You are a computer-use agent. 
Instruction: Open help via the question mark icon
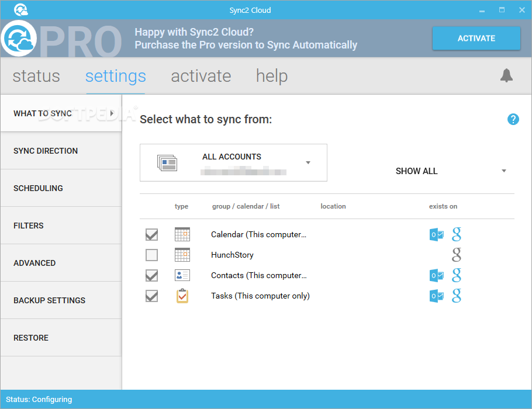[513, 119]
